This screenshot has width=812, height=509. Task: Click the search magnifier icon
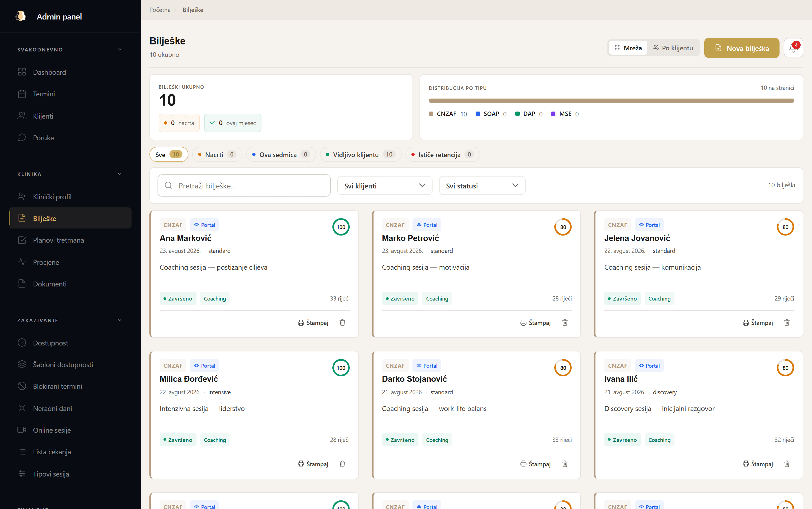pyautogui.click(x=168, y=185)
